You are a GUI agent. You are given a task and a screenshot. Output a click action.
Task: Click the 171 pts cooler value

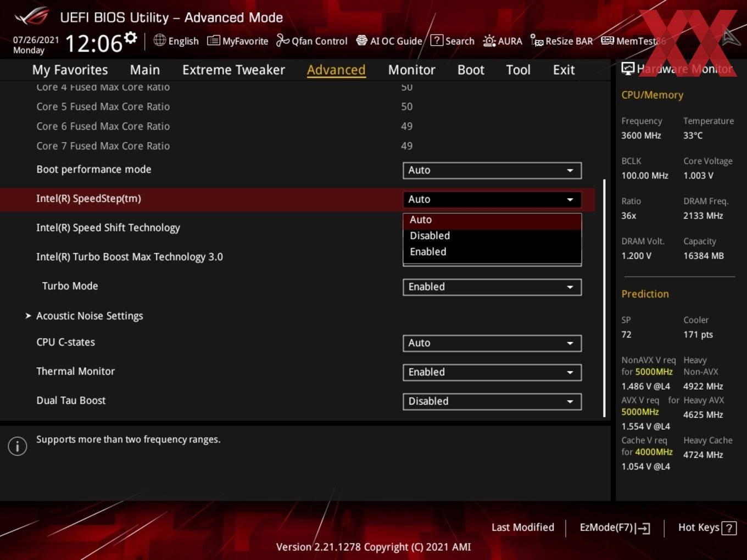[698, 335]
